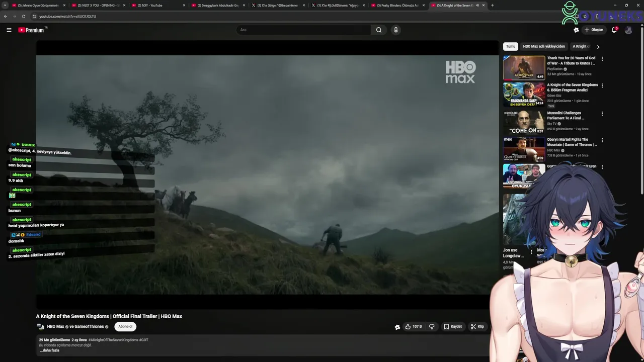Open the notifications bell
Screen dimensions: 644x362
click(x=614, y=30)
